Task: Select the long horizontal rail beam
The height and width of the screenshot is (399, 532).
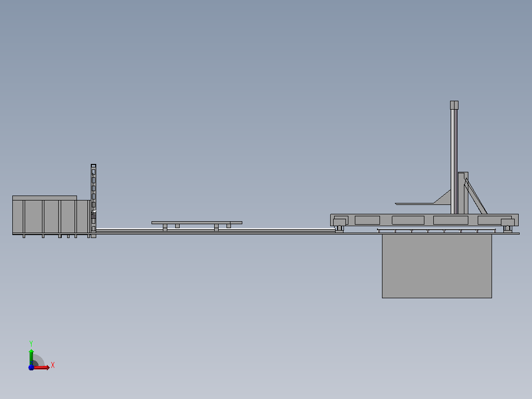Action: coord(216,230)
